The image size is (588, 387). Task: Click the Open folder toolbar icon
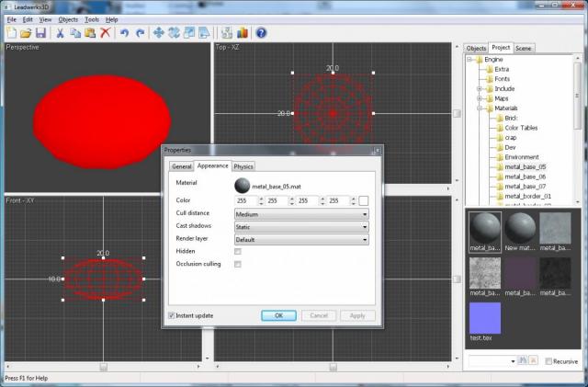coord(26,33)
